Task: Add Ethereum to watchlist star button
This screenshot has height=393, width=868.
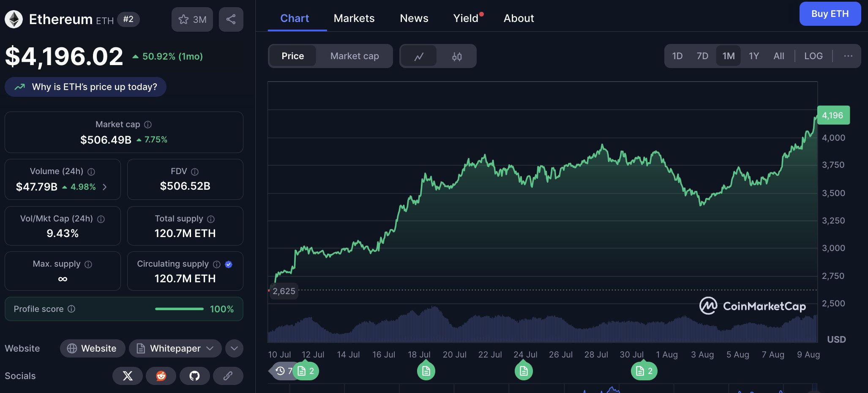Action: point(192,19)
